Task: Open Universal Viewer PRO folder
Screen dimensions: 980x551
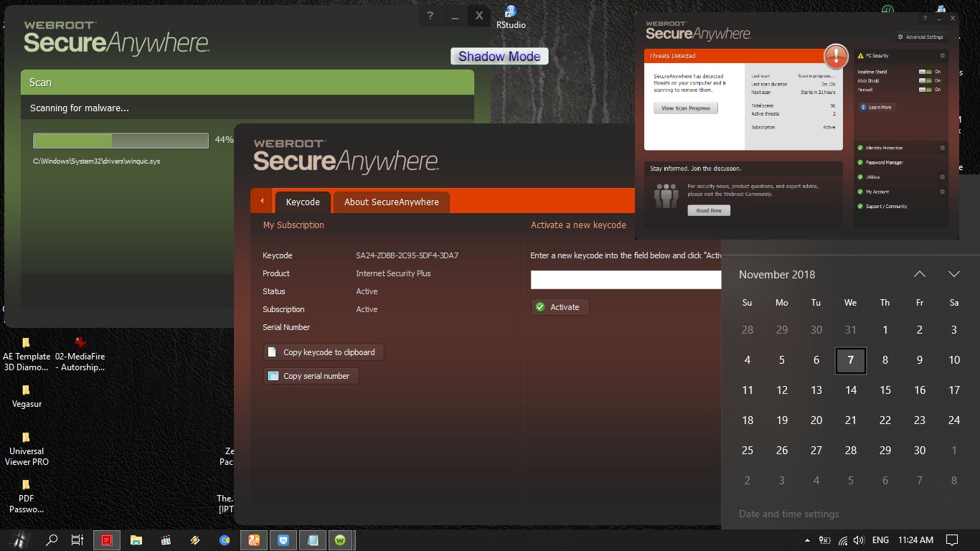Action: 27,449
